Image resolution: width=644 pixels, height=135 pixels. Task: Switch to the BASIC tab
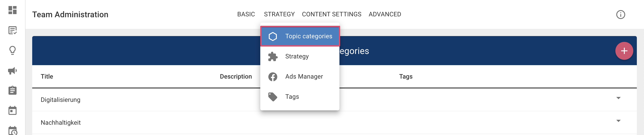[246, 14]
